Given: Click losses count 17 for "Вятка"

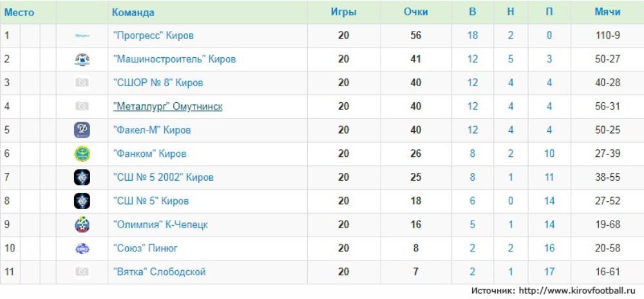Looking at the screenshot, I should tap(549, 272).
